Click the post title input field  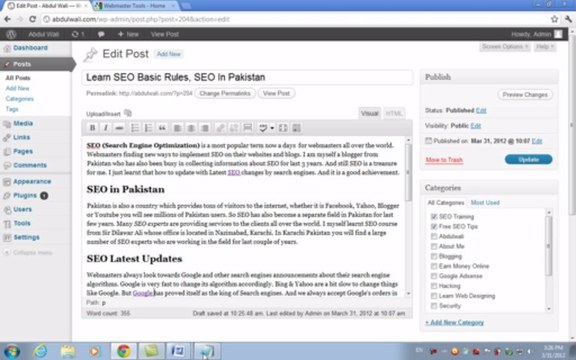247,77
